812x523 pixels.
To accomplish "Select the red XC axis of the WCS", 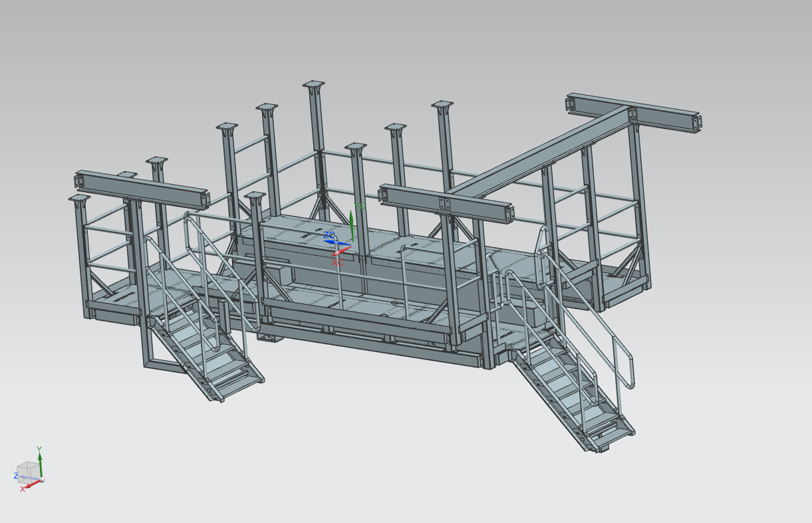I will tap(341, 249).
